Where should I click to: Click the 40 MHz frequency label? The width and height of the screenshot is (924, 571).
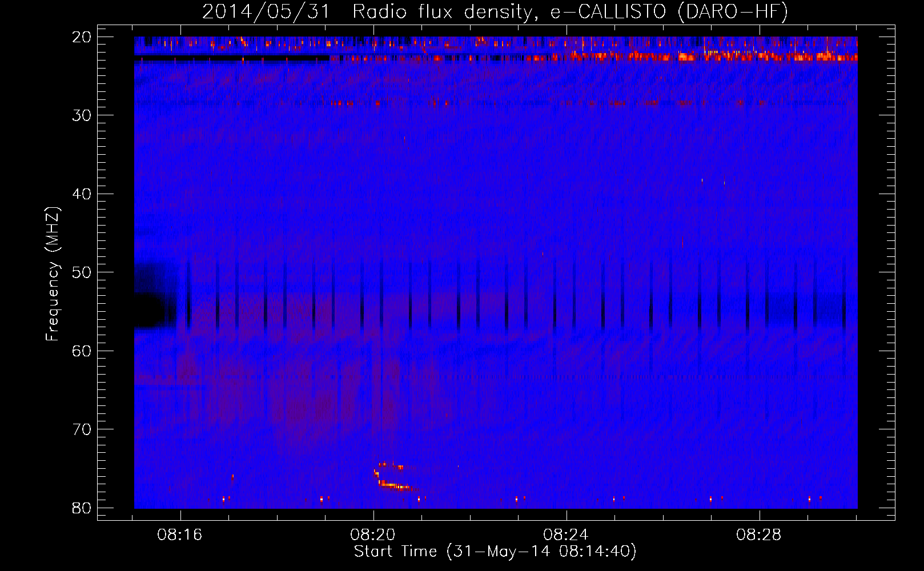click(x=82, y=194)
